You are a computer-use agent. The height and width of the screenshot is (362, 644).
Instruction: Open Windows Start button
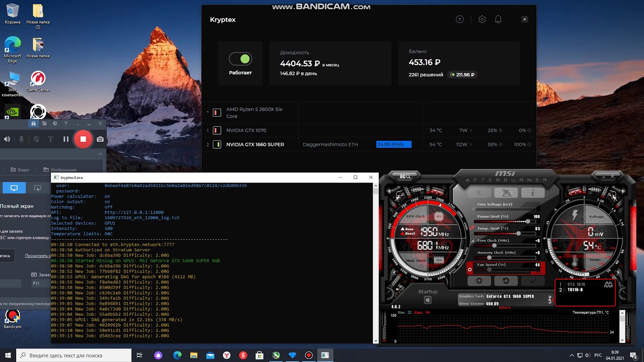8,355
